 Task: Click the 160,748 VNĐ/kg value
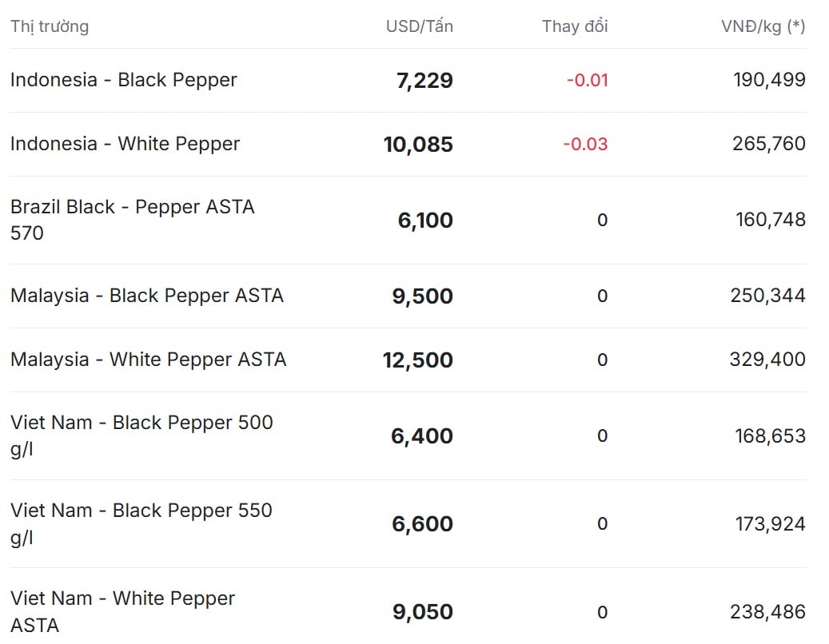[771, 220]
